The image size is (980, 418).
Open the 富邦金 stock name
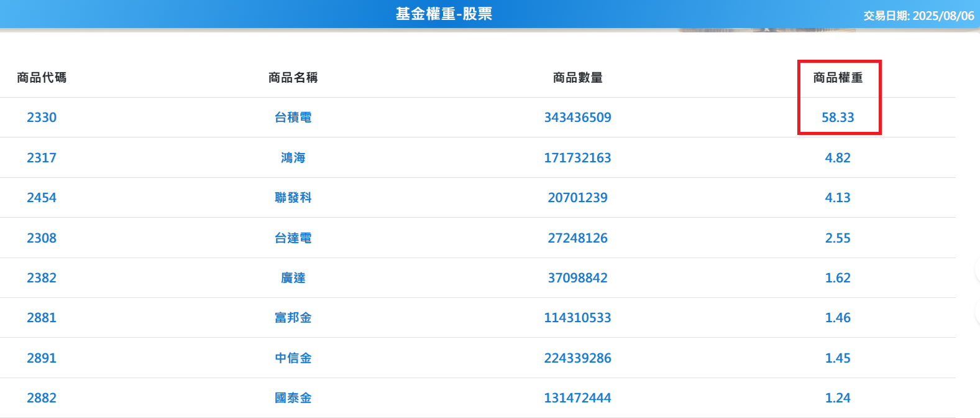pyautogui.click(x=293, y=318)
